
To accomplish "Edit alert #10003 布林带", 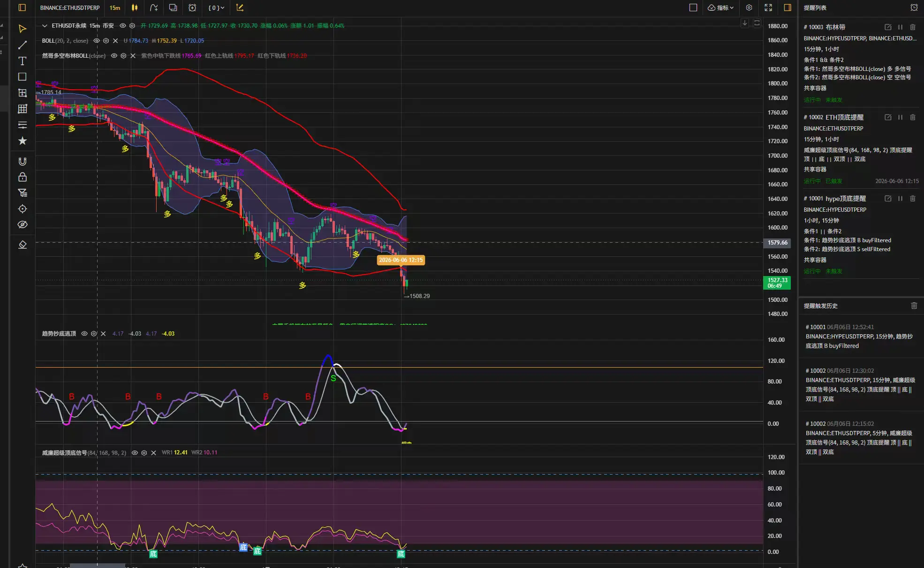I will click(x=888, y=27).
